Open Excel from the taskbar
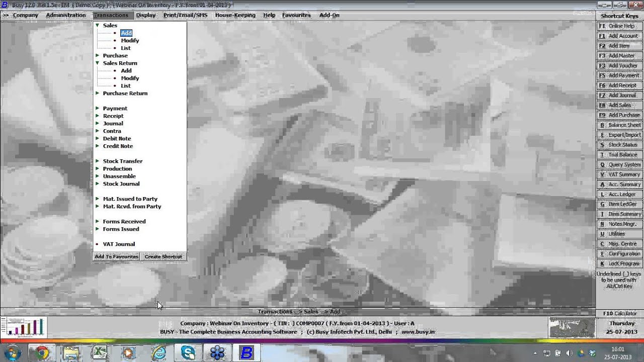The height and width of the screenshot is (362, 644). pyautogui.click(x=100, y=353)
